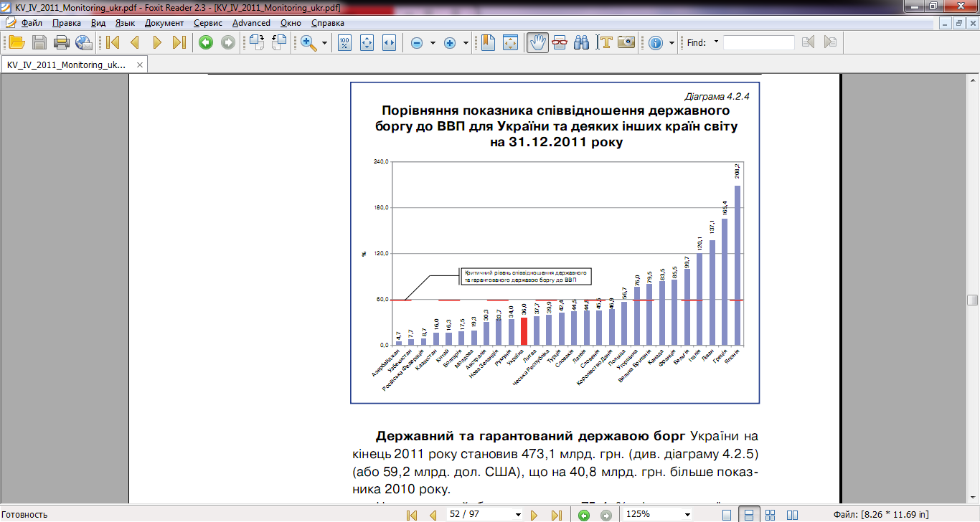Viewport: 980px width, 522px height.
Task: Zoom in with the plus icon
Action: [450, 42]
